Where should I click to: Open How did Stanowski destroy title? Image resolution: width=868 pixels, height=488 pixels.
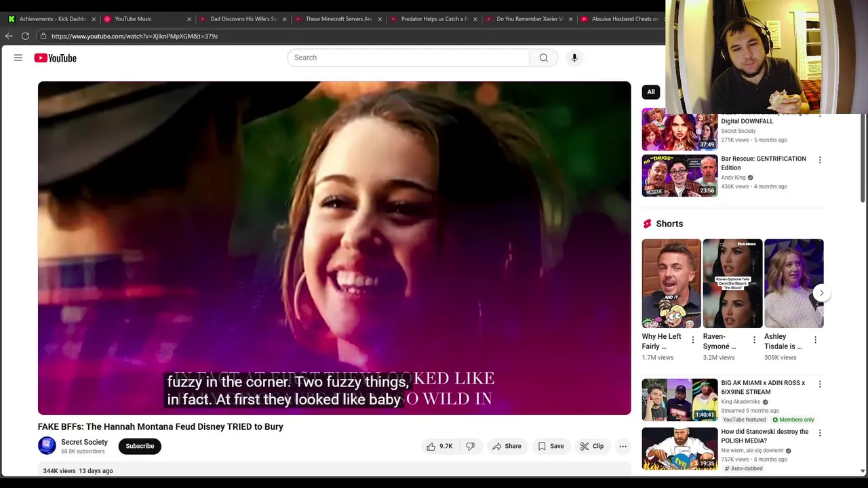(765, 436)
